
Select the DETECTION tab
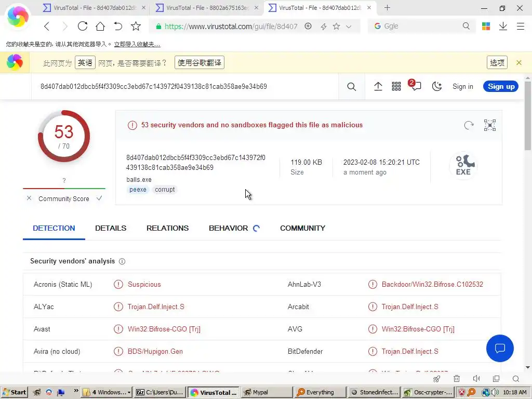(x=54, y=228)
